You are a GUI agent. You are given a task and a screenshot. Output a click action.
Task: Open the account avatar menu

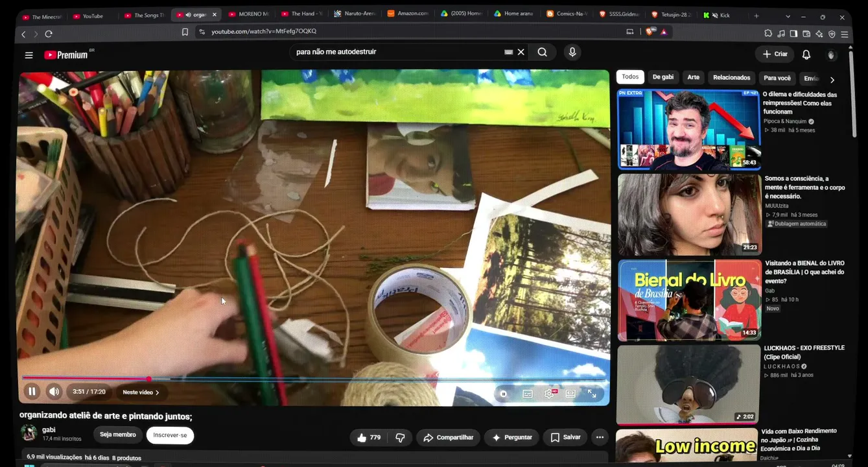click(831, 55)
